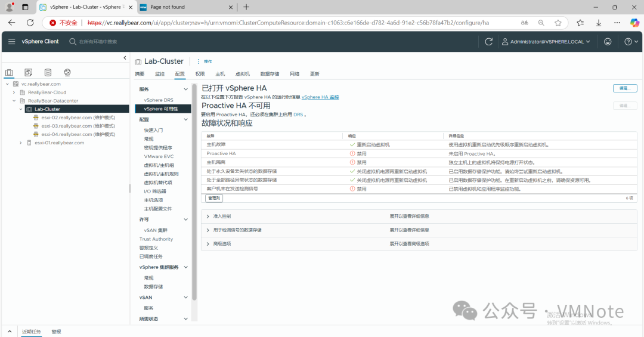644x337 pixels.
Task: Open the 虚拟机 tab
Action: pos(242,74)
